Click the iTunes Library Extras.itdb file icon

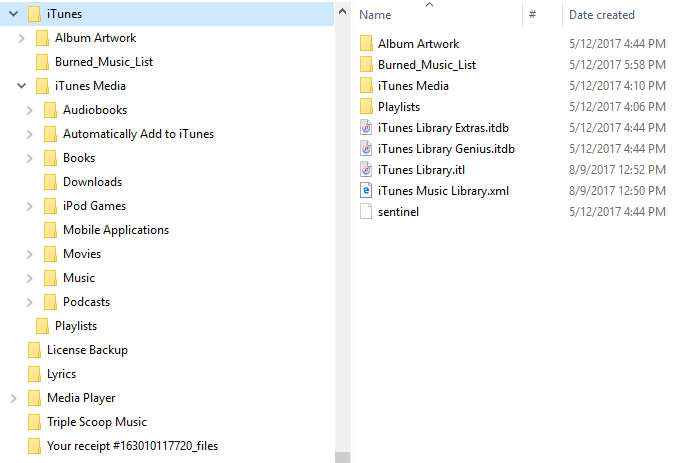[366, 127]
